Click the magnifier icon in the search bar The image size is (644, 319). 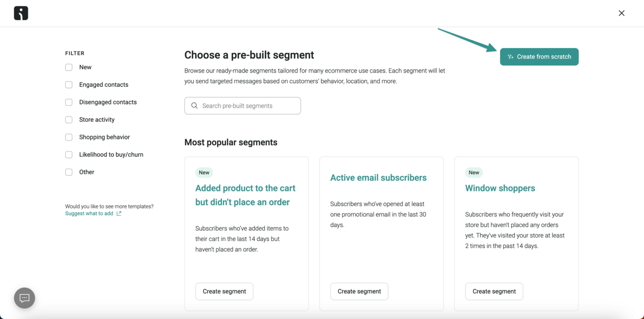point(194,105)
